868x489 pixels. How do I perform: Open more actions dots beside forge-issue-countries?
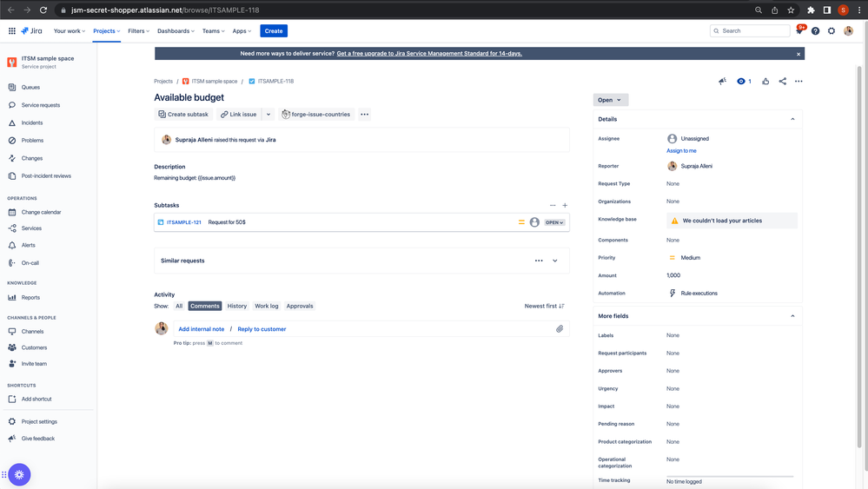click(x=364, y=115)
